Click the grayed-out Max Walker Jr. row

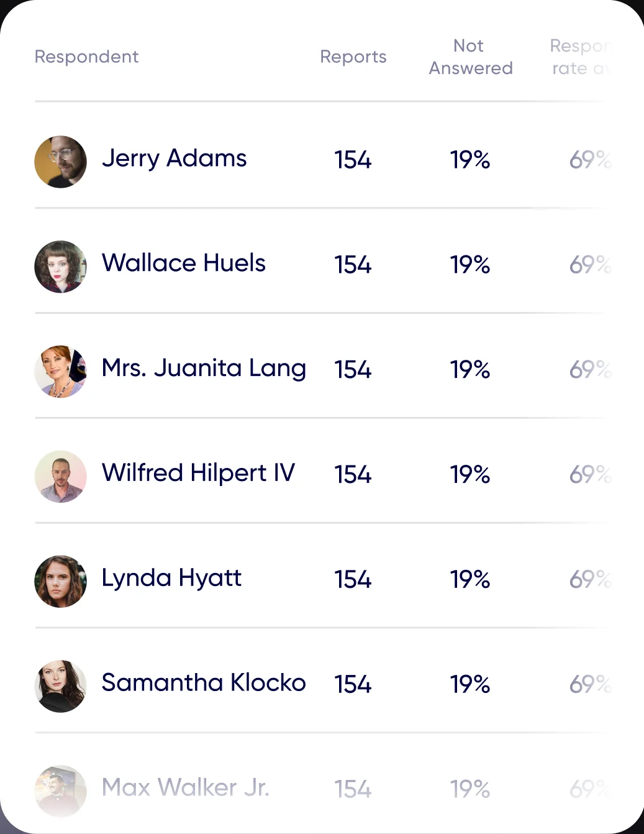(185, 788)
